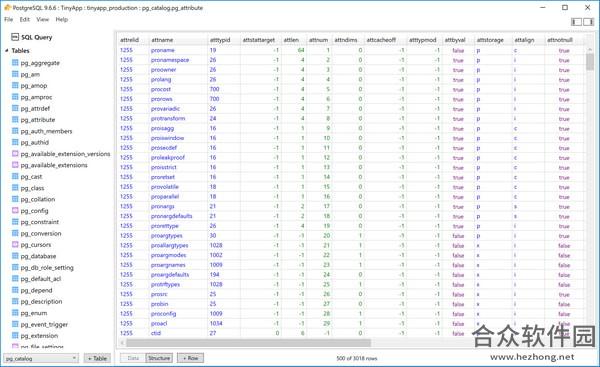Screen dimensions: 600x367
Task: Select the pg_available_extensions view name
Action: [54, 165]
